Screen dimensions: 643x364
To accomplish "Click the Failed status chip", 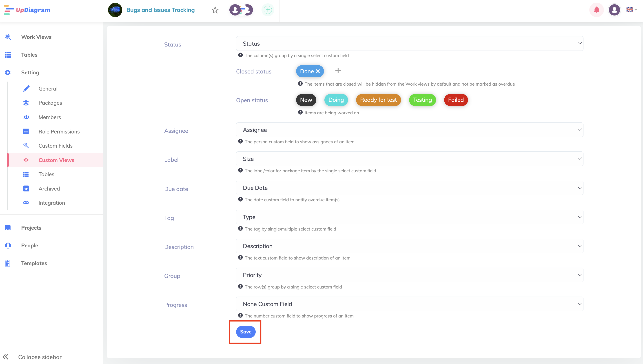I will tap(456, 100).
